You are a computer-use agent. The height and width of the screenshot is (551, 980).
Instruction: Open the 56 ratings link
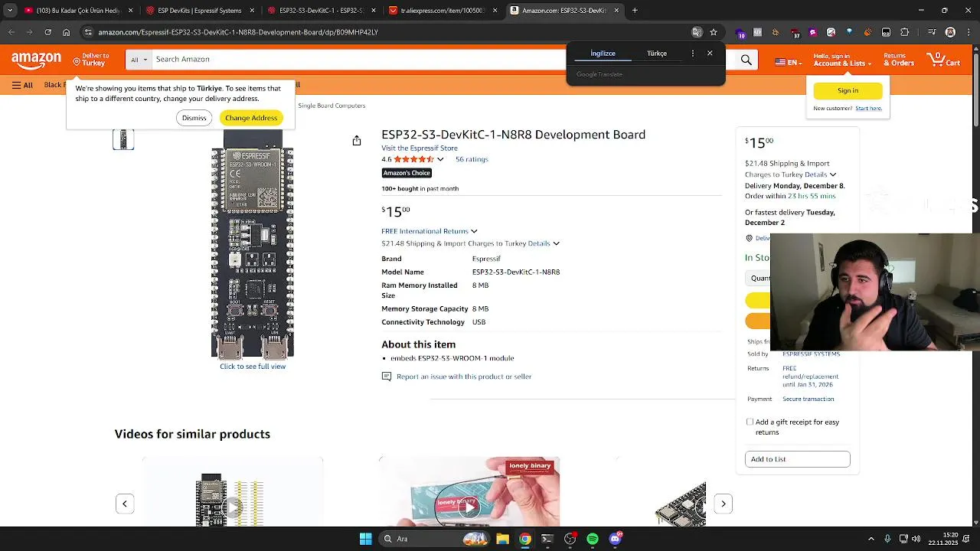click(x=472, y=159)
